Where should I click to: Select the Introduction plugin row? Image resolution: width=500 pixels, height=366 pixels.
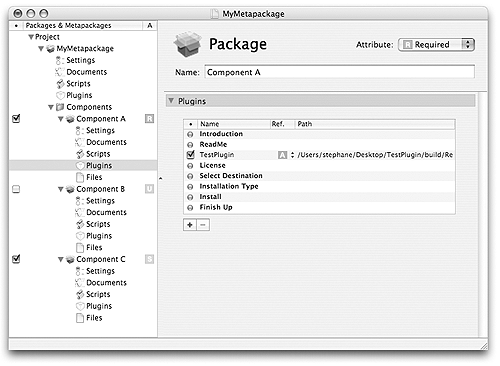coord(319,134)
